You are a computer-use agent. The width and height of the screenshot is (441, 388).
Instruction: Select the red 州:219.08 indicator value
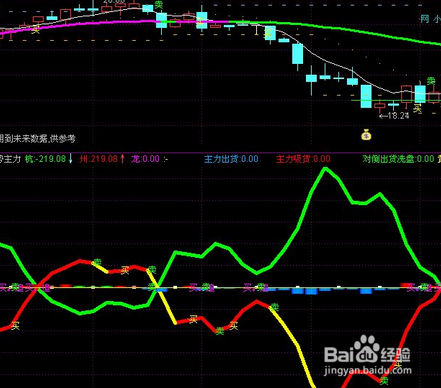[x=99, y=159]
